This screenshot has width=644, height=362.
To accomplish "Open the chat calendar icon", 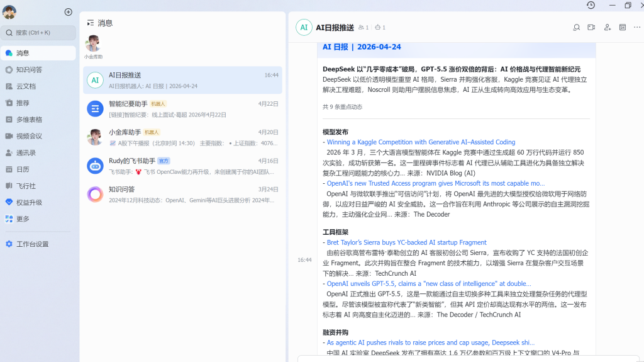I will pos(623,28).
